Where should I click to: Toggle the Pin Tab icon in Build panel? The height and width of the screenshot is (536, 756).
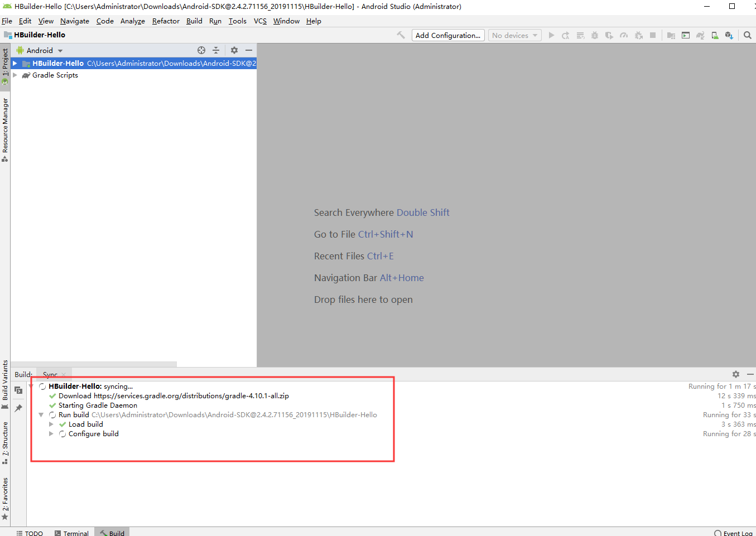pos(18,408)
